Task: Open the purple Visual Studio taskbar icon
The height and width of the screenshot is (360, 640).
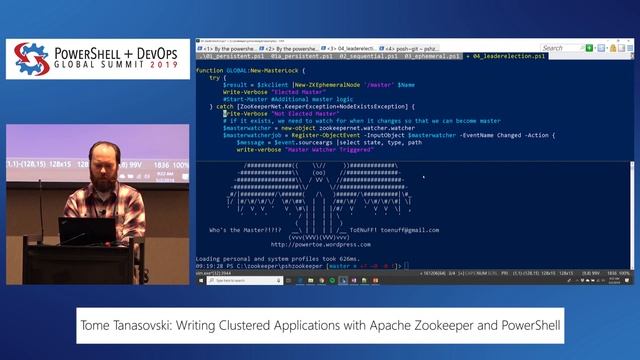Action: coord(353,280)
